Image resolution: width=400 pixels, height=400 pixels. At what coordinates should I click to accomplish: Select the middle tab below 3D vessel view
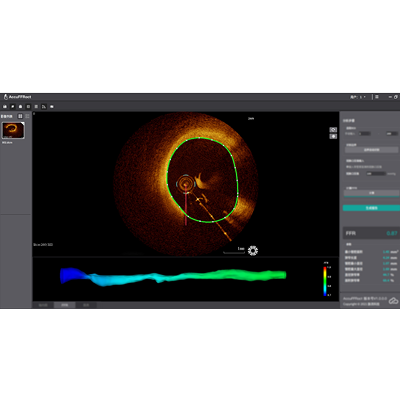point(65,305)
